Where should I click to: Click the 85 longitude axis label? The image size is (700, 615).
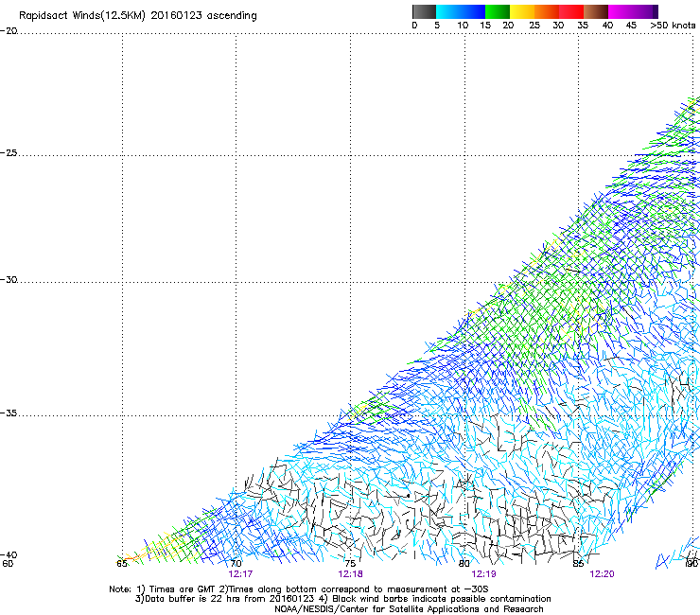point(578,564)
